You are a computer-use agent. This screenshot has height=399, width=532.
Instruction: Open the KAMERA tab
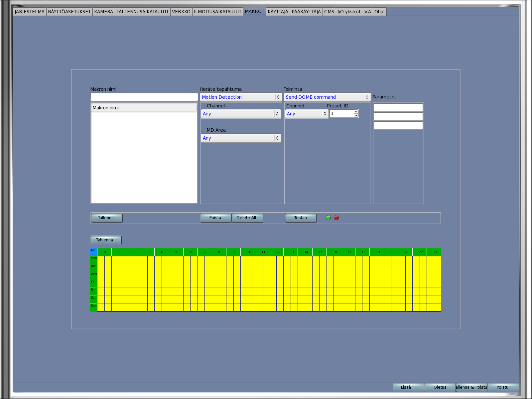click(104, 12)
